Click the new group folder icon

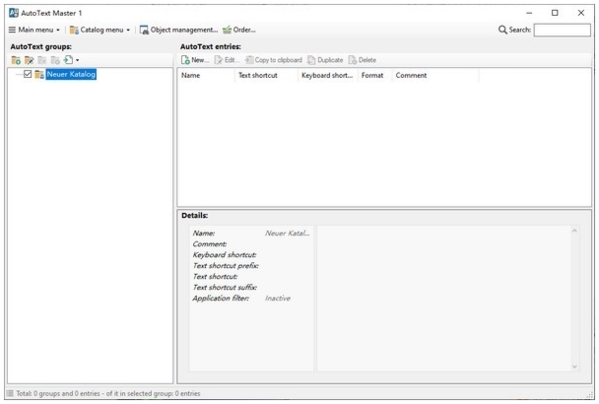coord(16,60)
